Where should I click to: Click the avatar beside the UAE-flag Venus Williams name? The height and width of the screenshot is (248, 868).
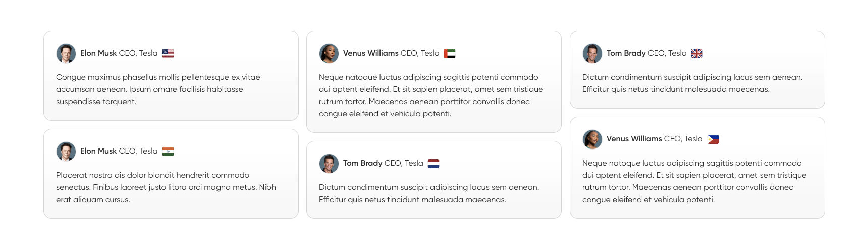(x=329, y=54)
